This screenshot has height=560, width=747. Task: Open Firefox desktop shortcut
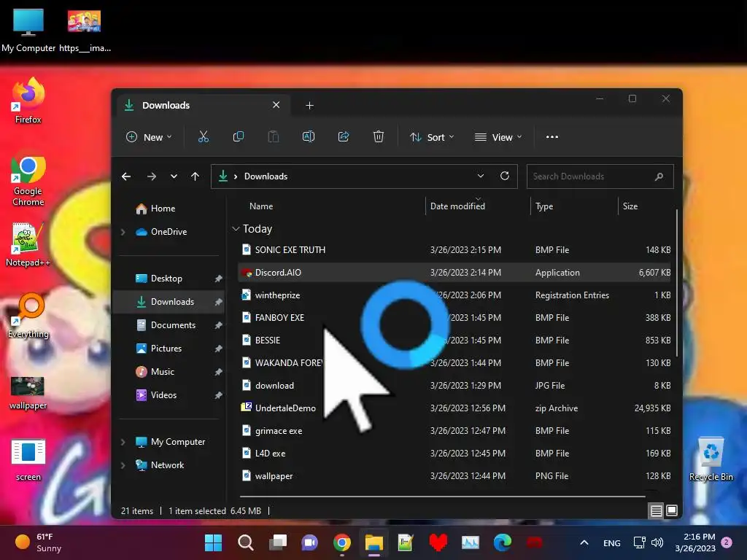click(x=28, y=101)
